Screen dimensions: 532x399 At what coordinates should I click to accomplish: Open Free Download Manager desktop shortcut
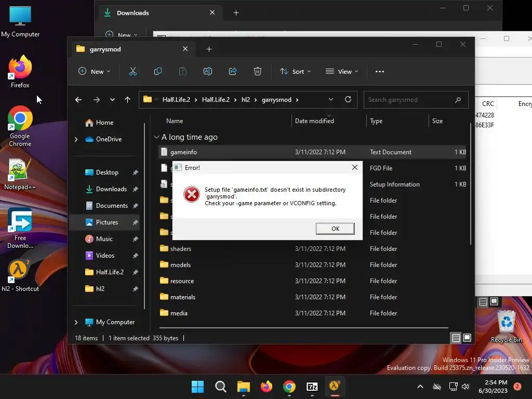point(20,229)
